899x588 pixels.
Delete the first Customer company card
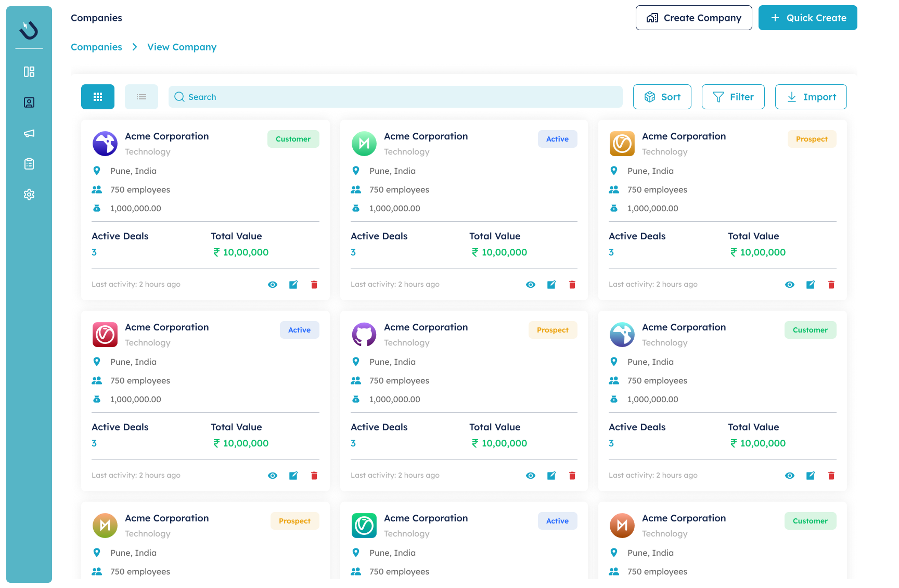314,285
